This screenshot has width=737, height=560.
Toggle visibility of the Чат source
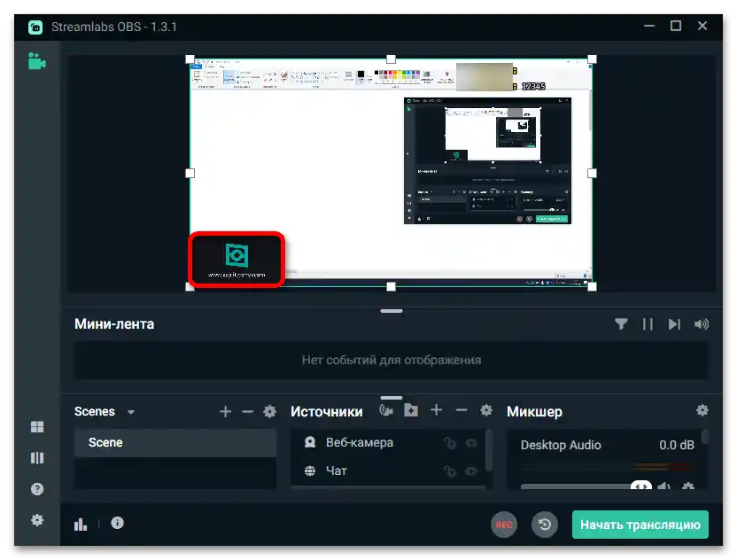click(471, 471)
